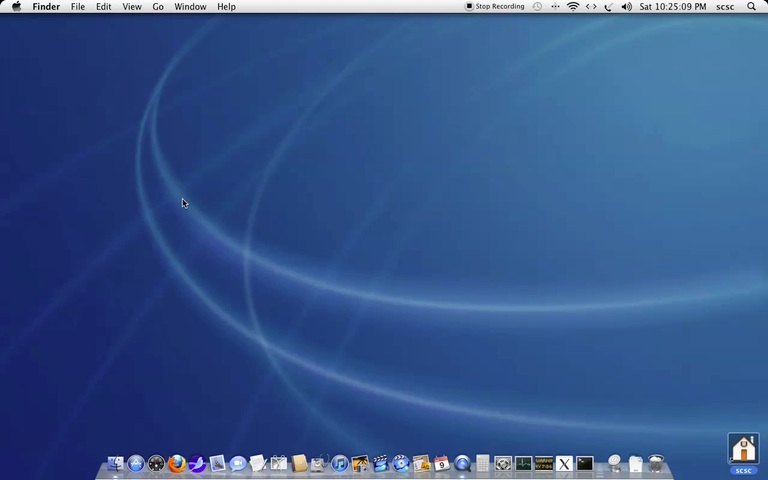Open the Dashboard gauge icon in the Dock

tap(156, 463)
